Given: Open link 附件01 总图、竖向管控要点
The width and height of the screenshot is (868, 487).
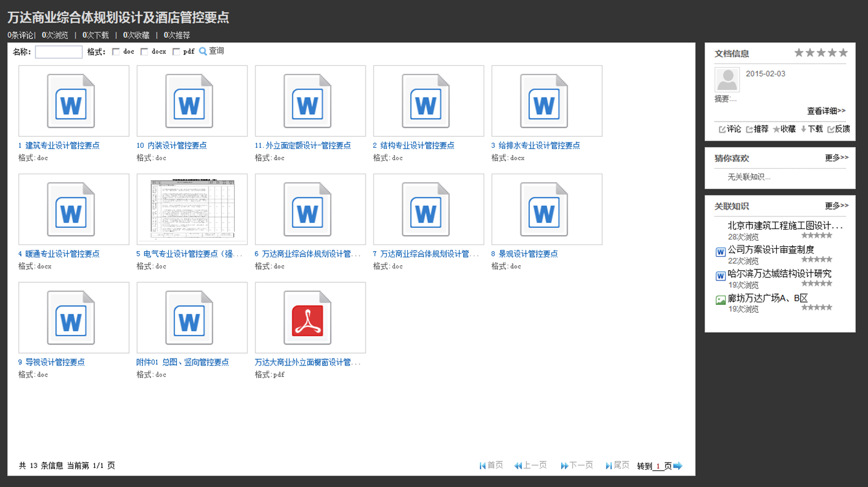Looking at the screenshot, I should click(183, 362).
